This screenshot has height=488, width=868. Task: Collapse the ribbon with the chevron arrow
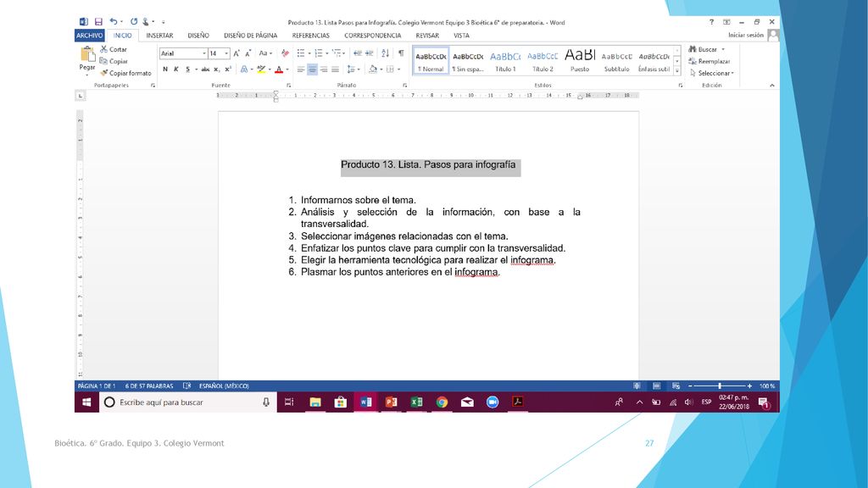[x=772, y=86]
